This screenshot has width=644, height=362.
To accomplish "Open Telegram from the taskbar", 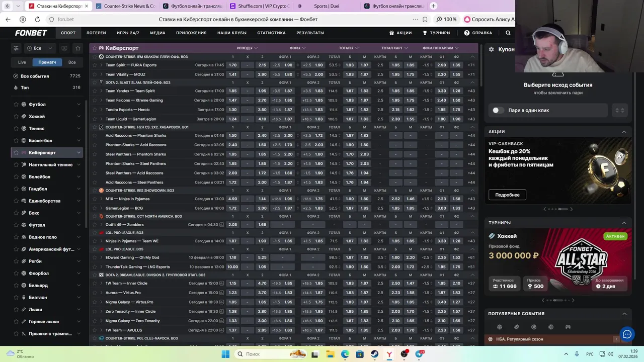I will point(419,354).
